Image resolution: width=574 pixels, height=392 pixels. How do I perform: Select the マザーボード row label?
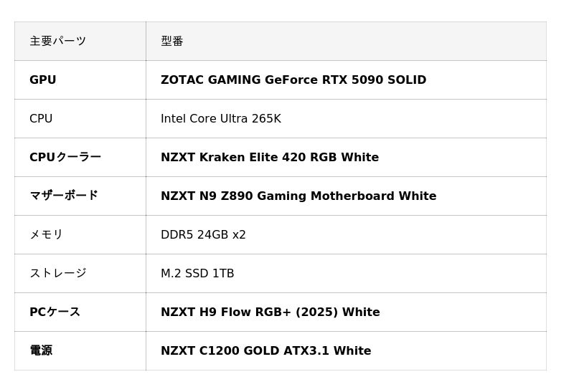64,196
